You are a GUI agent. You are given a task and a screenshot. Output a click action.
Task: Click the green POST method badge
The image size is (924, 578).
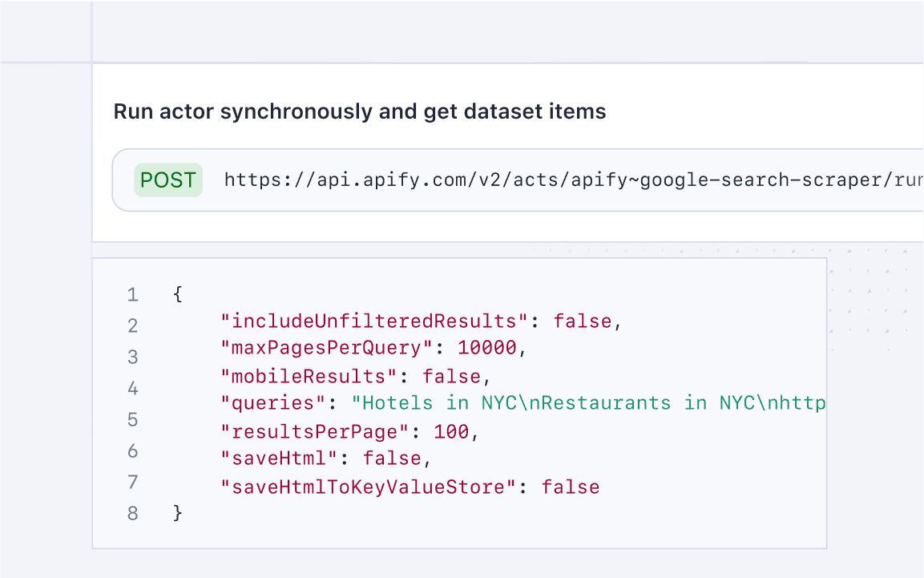point(168,180)
